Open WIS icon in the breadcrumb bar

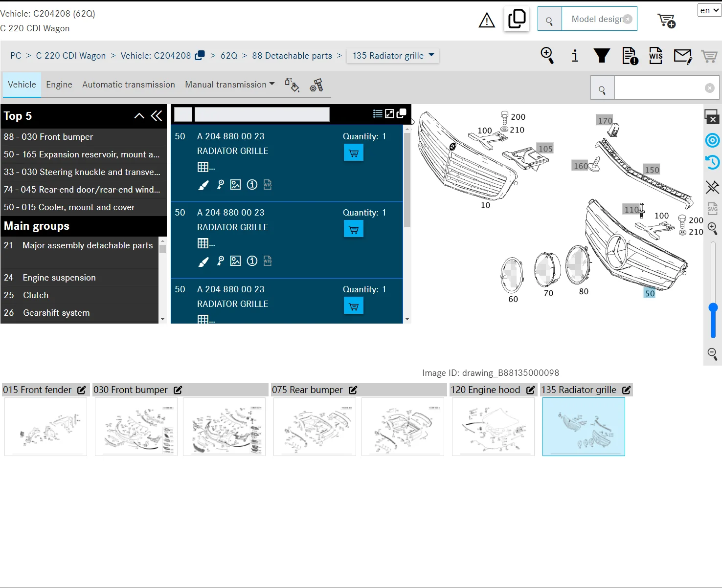tap(655, 55)
